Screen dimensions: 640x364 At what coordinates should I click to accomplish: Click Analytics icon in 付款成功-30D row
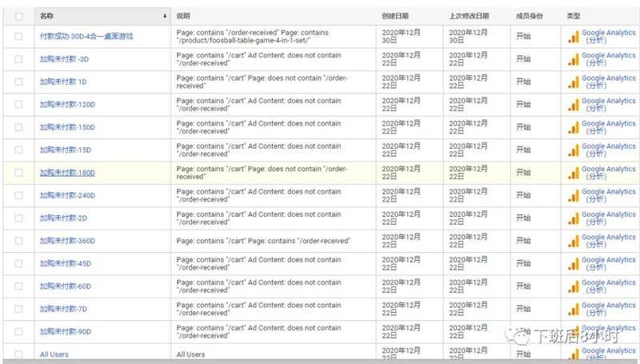click(x=574, y=37)
